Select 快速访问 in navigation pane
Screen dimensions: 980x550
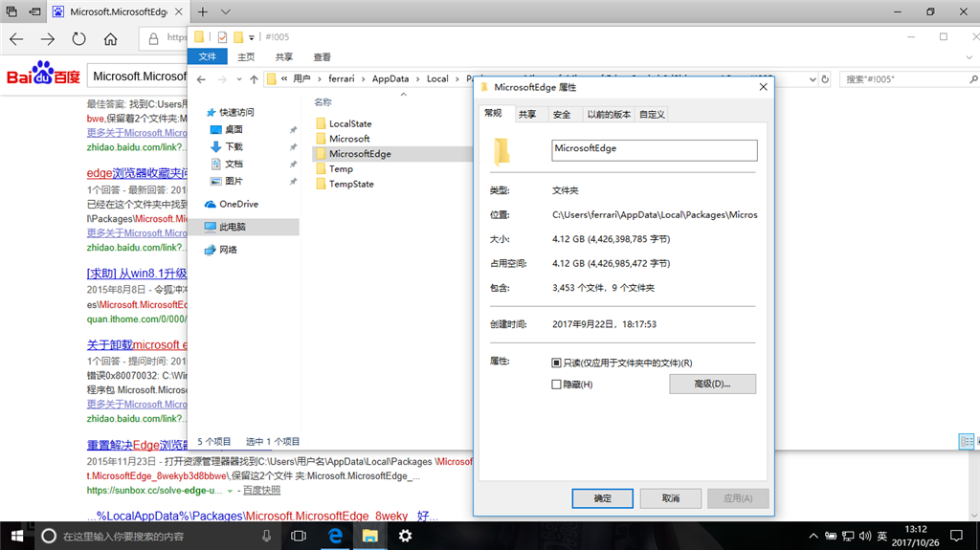(236, 113)
